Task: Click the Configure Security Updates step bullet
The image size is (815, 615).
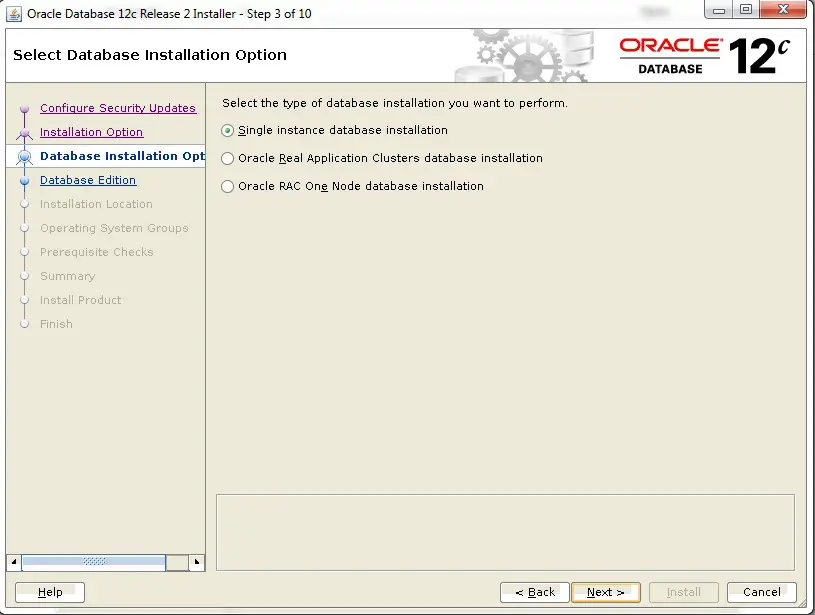Action: 24,109
